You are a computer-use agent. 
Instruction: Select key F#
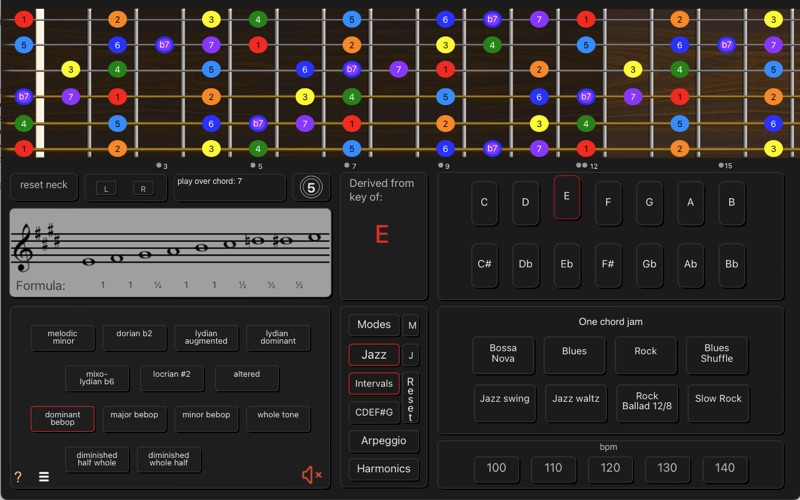pos(608,264)
